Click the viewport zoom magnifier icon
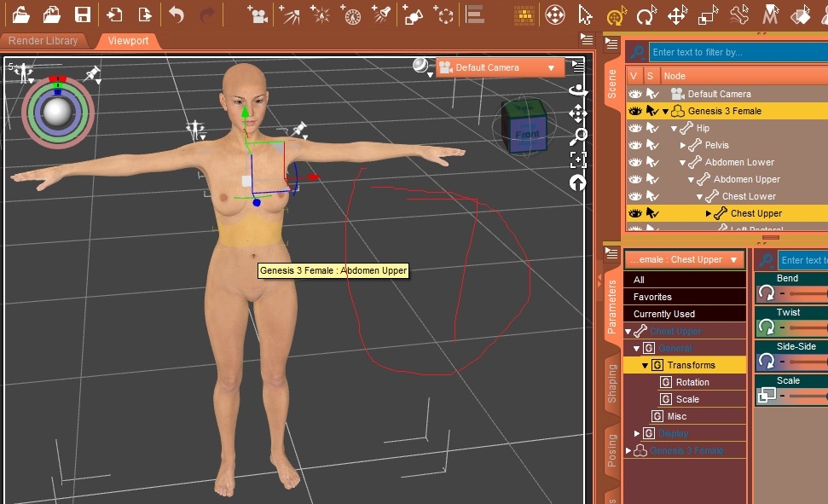828x504 pixels. [578, 136]
